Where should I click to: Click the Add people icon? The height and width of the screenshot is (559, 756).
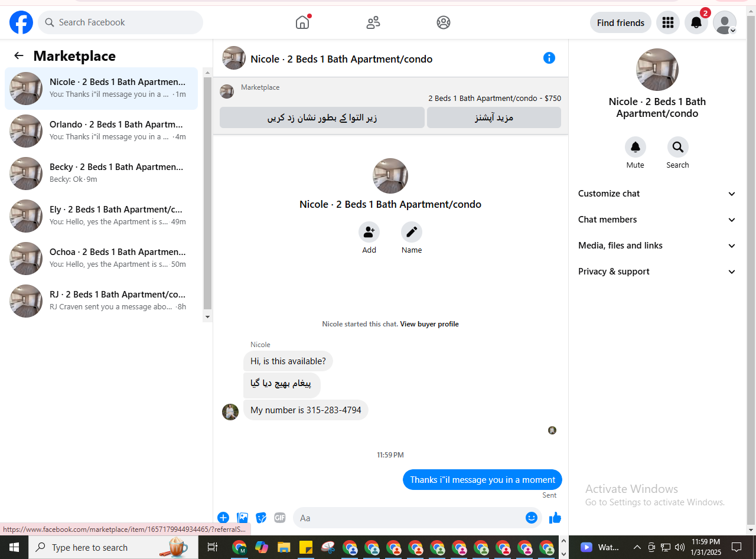coord(369,232)
